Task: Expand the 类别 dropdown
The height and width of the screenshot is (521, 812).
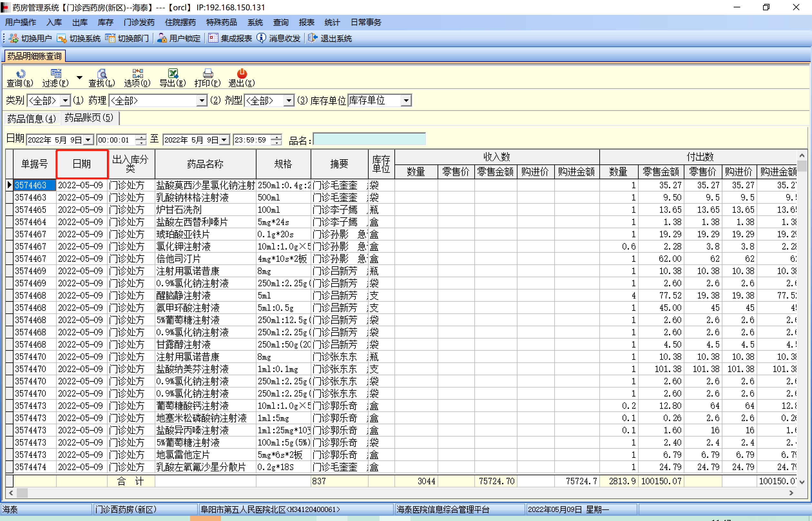Action: point(65,101)
